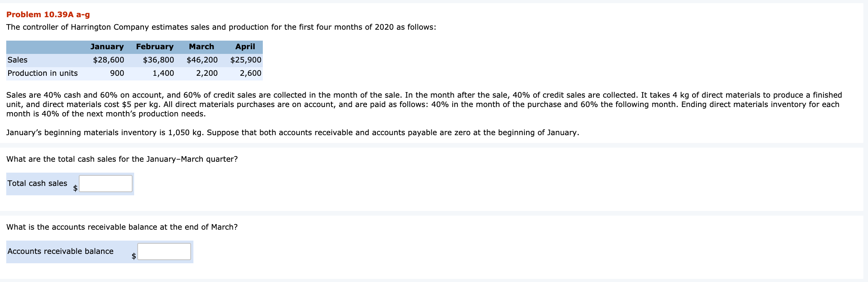Image resolution: width=868 pixels, height=282 pixels.
Task: Click the $46,200 March sales value
Action: [202, 60]
